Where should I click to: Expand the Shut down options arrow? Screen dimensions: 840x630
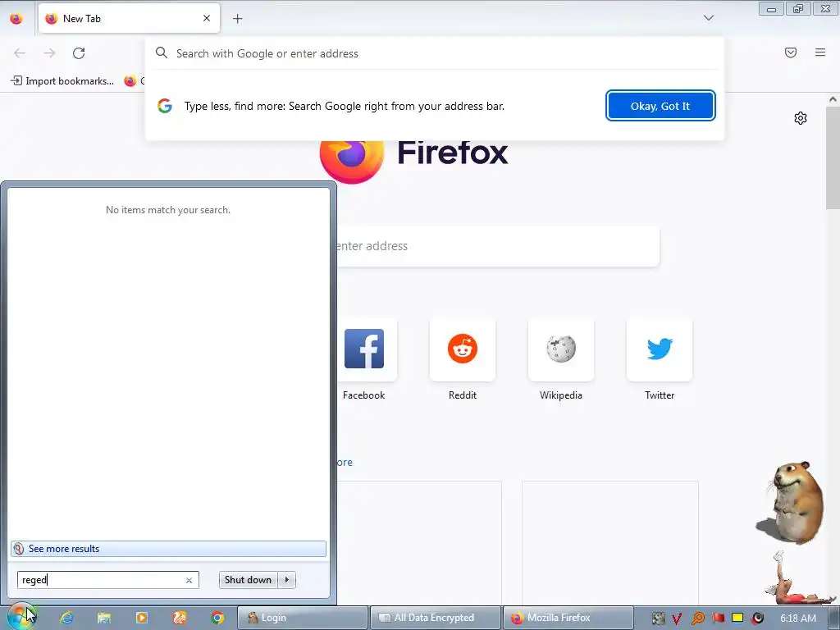click(x=287, y=580)
